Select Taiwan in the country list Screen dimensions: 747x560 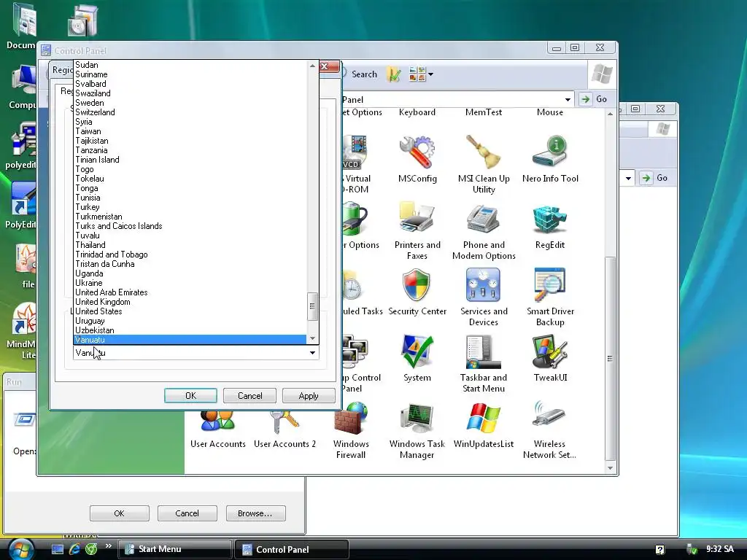pos(190,131)
